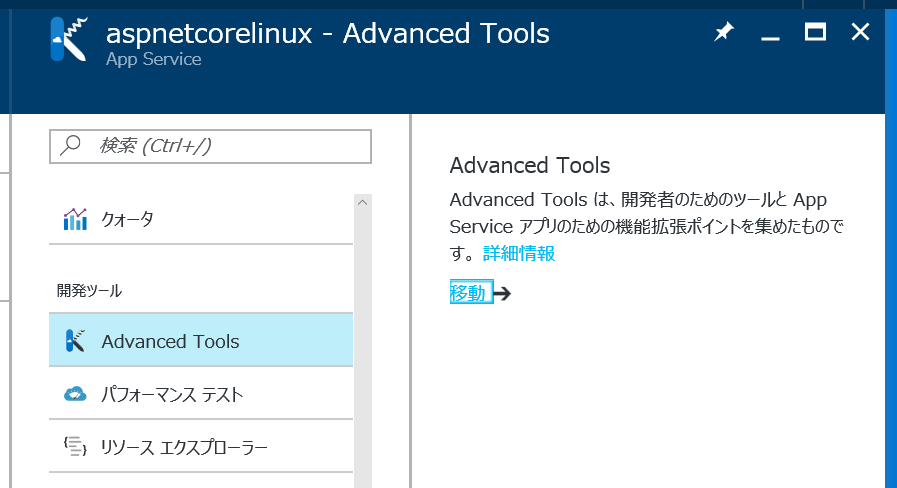This screenshot has height=488, width=897.
Task: Open the 詳細情報 link
Action: point(519,253)
